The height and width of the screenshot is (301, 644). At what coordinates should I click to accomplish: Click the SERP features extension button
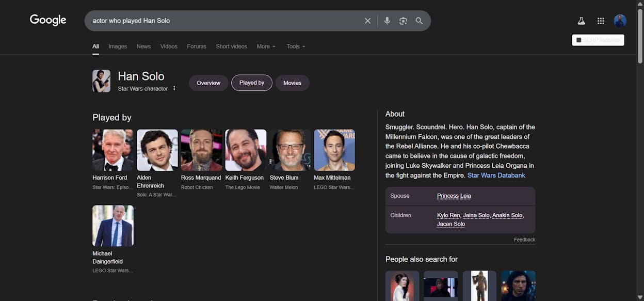tap(598, 40)
